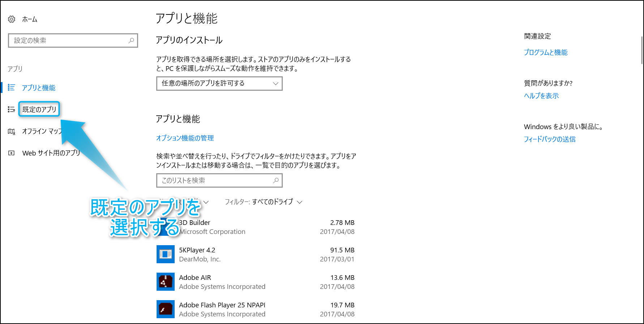Screen dimensions: 644x324
Task: Click the Offline maps icon
Action: 12,131
